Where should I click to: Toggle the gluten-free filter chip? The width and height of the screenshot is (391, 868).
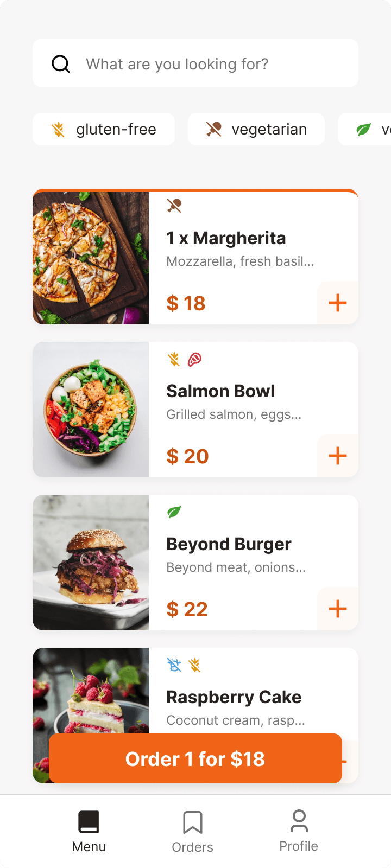[104, 129]
